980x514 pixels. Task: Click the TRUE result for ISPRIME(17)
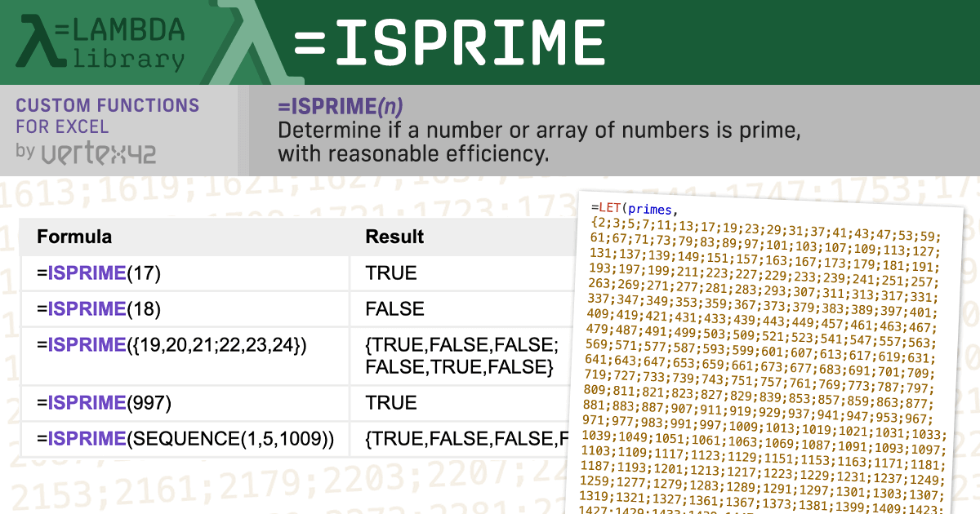click(391, 273)
